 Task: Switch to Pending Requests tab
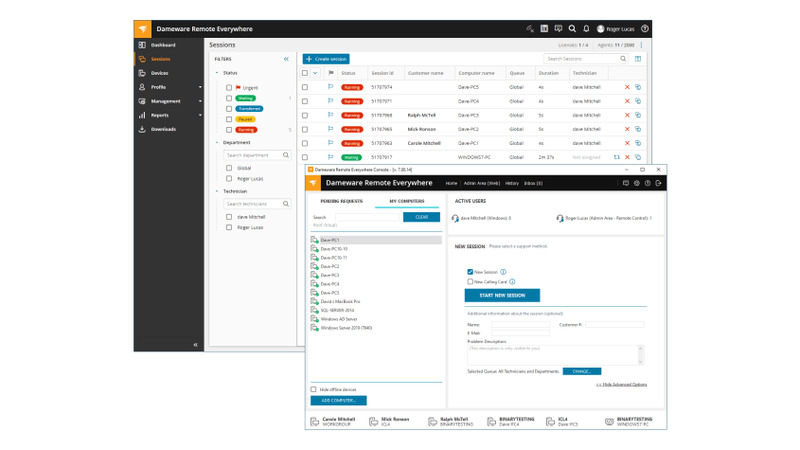pos(341,201)
